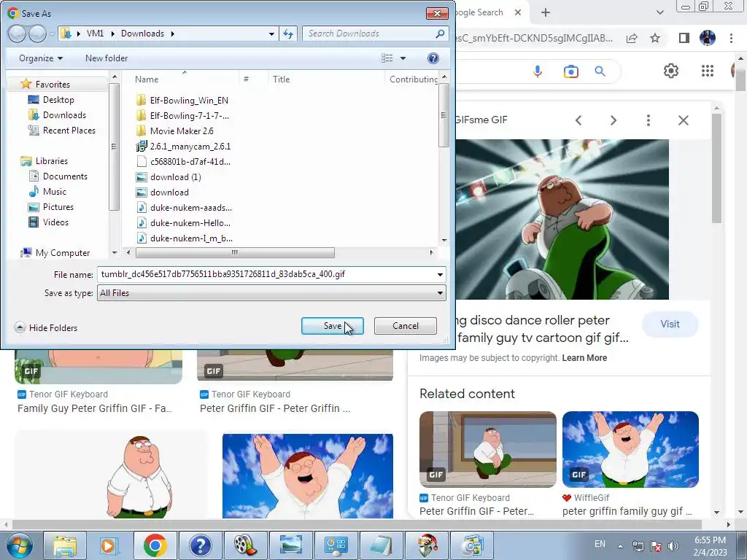Search by image with camera icon

click(570, 71)
